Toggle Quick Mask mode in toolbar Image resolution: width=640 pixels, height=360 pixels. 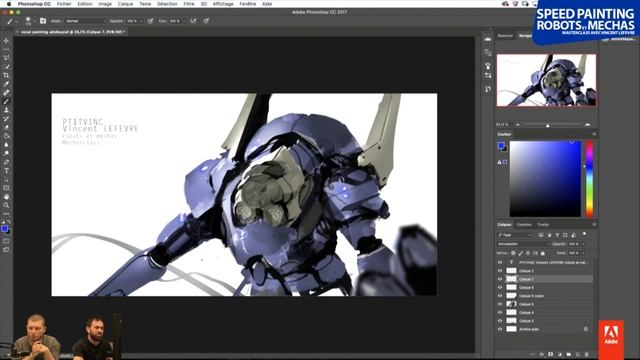click(x=6, y=241)
